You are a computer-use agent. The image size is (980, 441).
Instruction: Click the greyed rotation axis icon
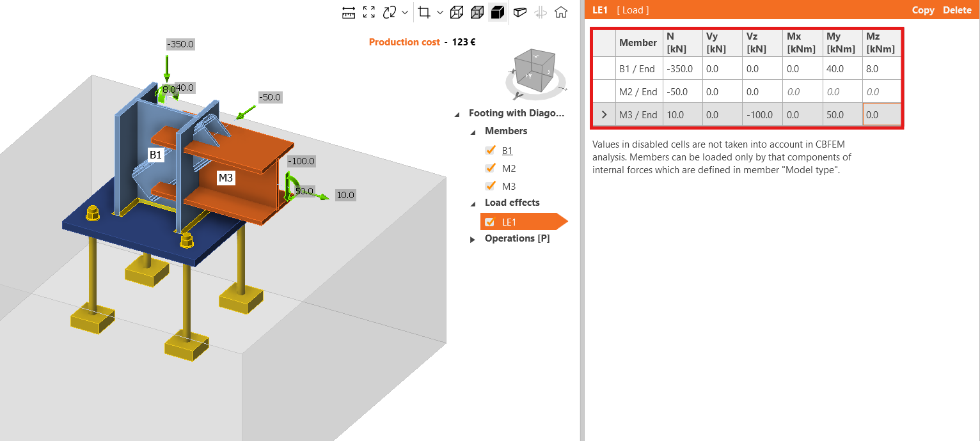(541, 12)
